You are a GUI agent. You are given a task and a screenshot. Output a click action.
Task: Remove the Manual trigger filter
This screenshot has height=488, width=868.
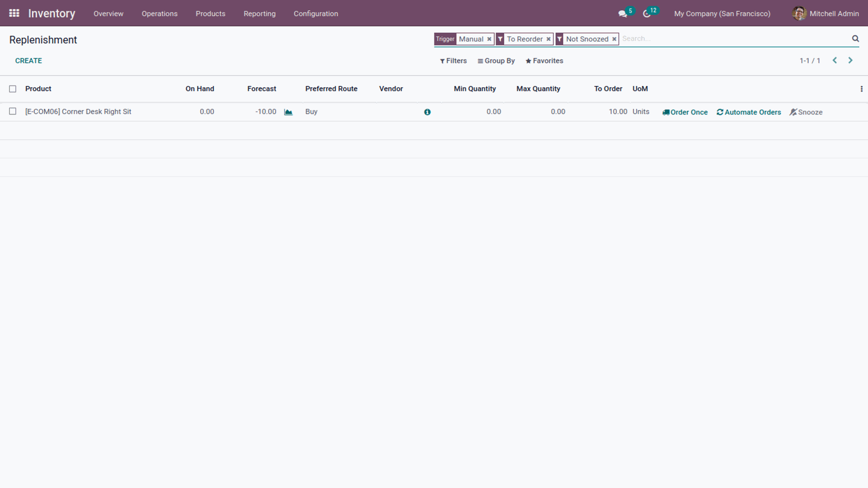coord(489,39)
